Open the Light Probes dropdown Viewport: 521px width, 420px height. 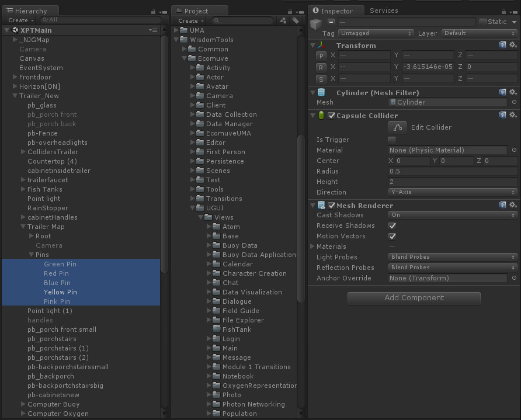click(453, 257)
